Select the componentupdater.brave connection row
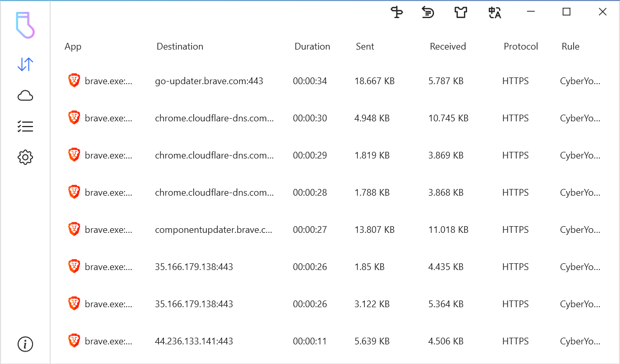This screenshot has width=620, height=364. point(213,230)
